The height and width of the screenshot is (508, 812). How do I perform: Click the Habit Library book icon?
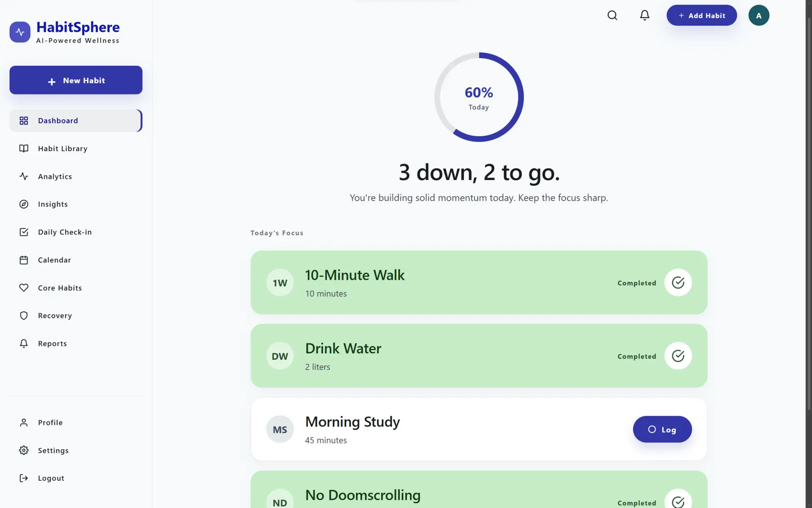coord(24,148)
